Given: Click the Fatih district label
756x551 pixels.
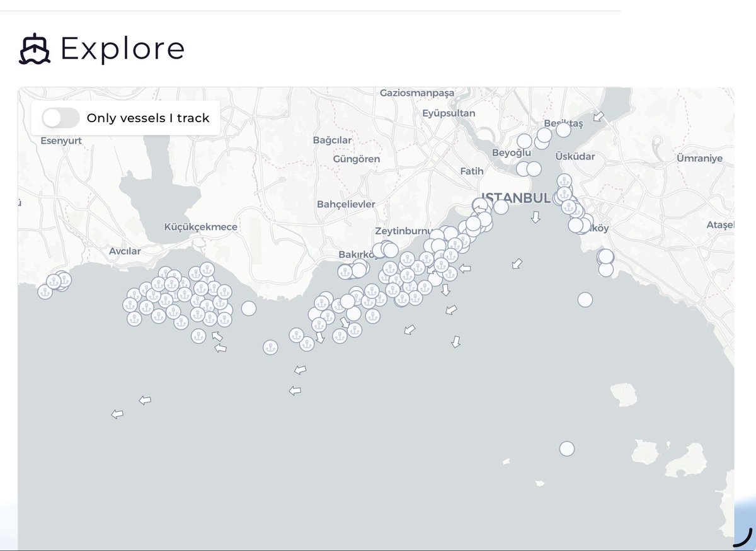Looking at the screenshot, I should point(472,171).
